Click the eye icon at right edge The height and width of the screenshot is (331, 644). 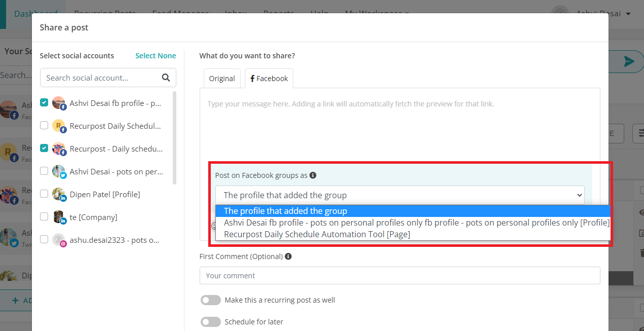point(641,213)
